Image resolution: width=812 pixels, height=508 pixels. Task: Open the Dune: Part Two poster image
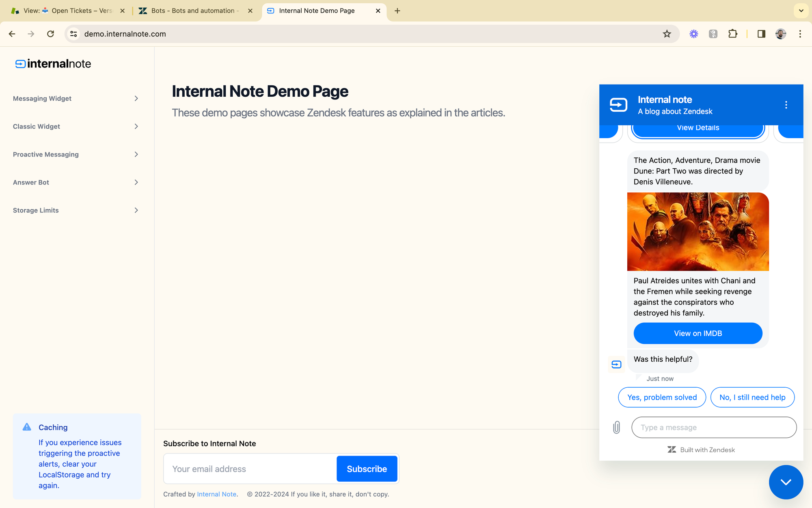[x=698, y=232]
